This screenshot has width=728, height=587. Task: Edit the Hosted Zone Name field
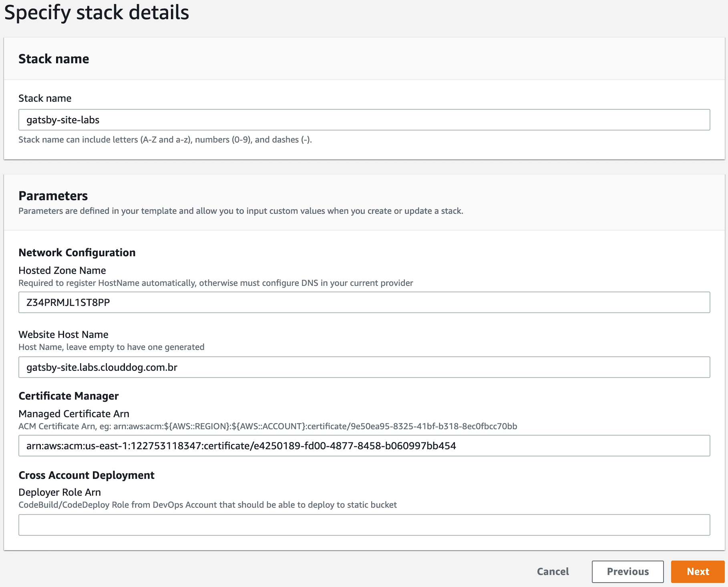364,302
